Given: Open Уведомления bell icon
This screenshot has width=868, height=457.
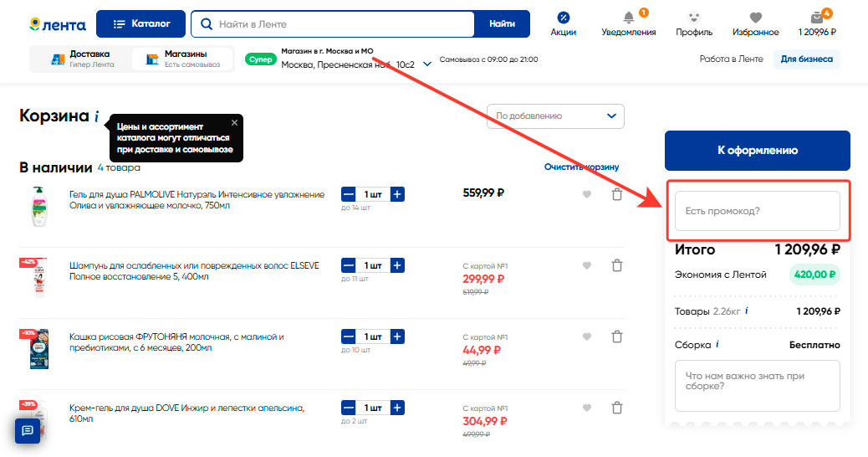Looking at the screenshot, I should 628,24.
